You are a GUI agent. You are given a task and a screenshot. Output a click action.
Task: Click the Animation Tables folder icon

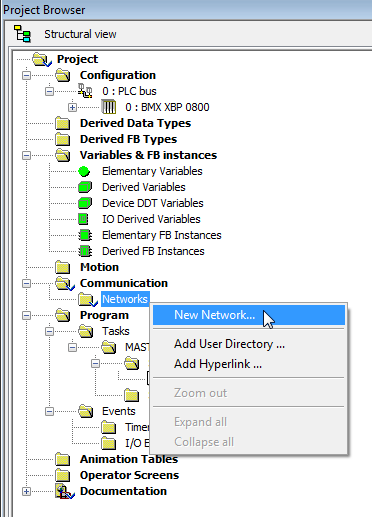63,459
